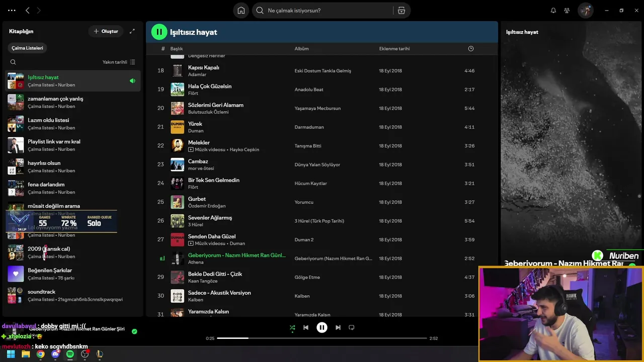The image size is (644, 362).
Task: Select the 'Çalma Listeleri' filter chip
Action: click(x=28, y=48)
